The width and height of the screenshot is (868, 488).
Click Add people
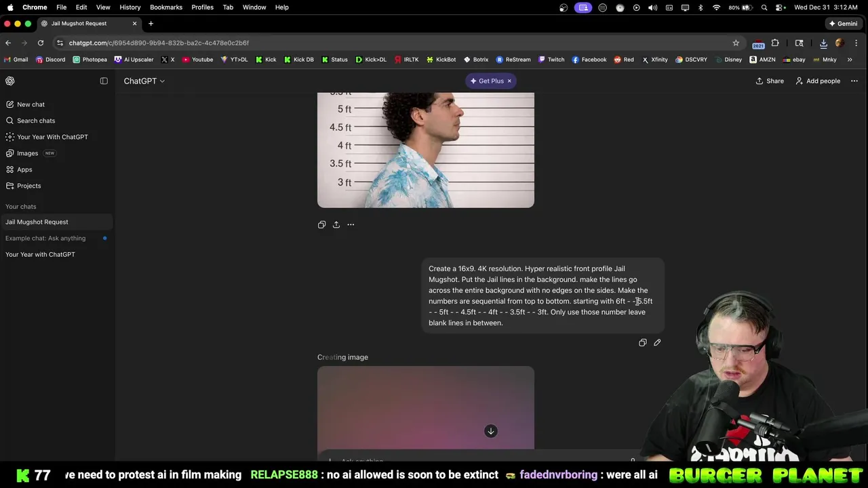click(x=818, y=81)
